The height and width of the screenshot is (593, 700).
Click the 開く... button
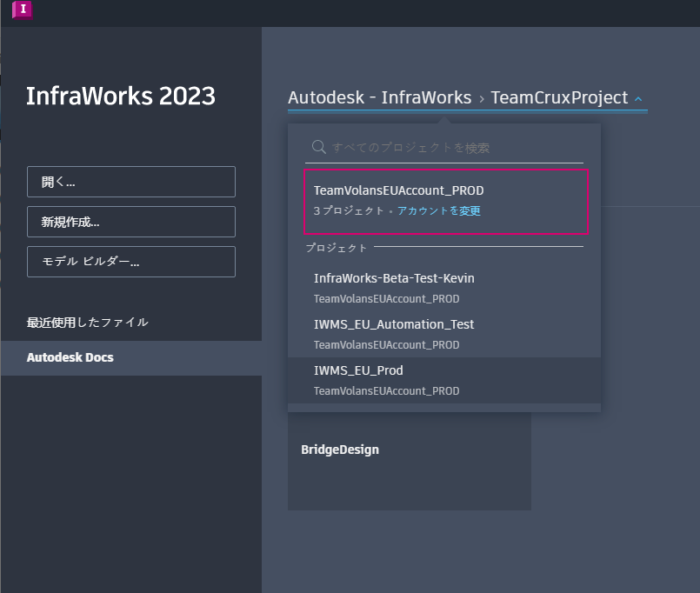(131, 182)
